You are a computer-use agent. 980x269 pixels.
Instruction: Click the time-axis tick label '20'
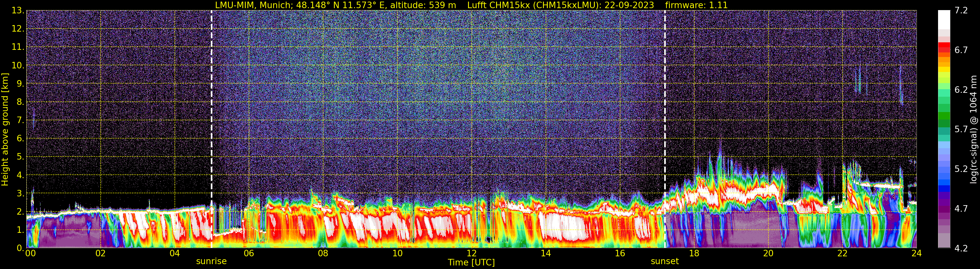coord(768,254)
